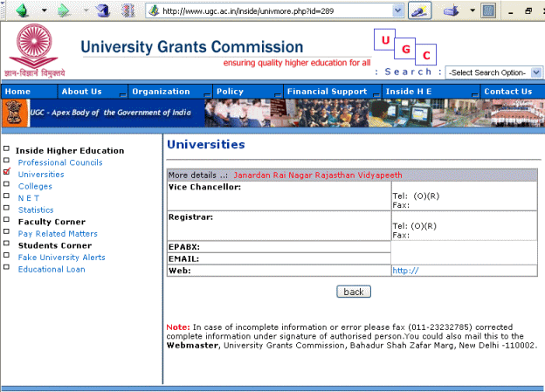Click the box beside Pay Related Matters
Viewport: 545px width, 392px height.
point(6,231)
